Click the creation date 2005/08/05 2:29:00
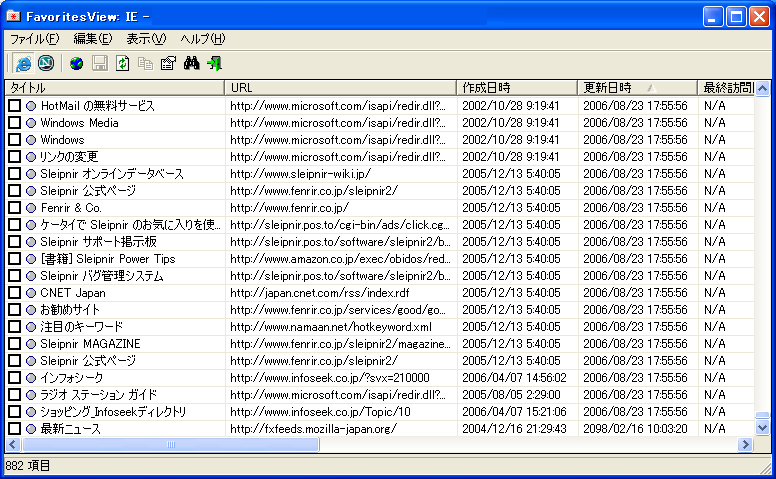 click(x=511, y=395)
